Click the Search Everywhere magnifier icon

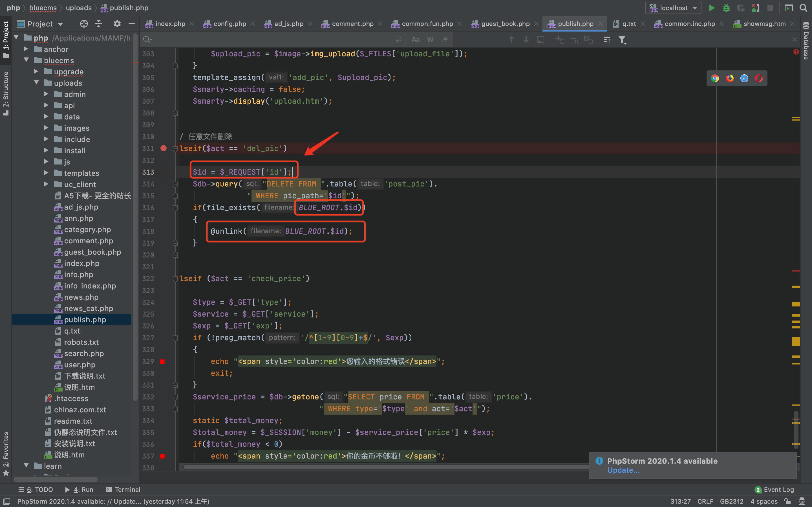pos(803,8)
